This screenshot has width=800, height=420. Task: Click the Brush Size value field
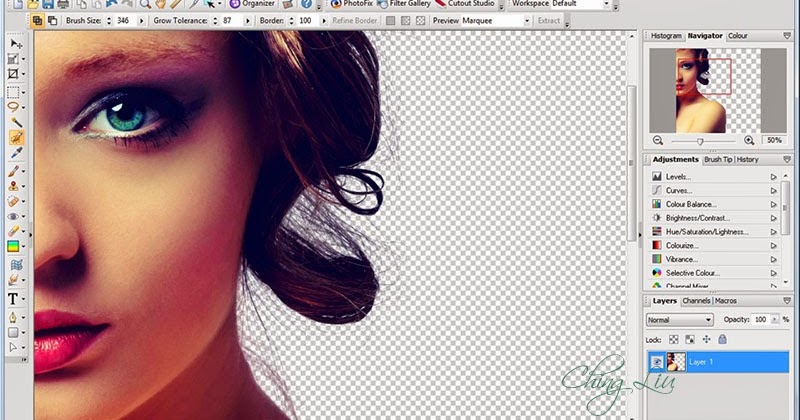pos(124,21)
